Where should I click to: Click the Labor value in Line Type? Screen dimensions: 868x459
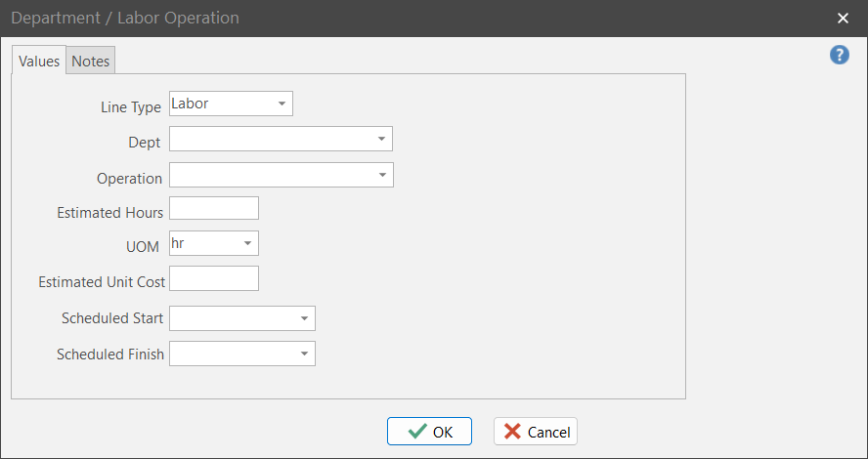pyautogui.click(x=191, y=104)
